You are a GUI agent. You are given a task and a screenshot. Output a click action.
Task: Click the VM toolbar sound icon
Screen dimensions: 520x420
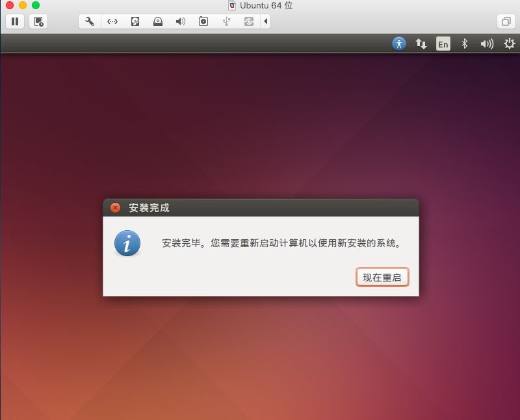coord(181,21)
